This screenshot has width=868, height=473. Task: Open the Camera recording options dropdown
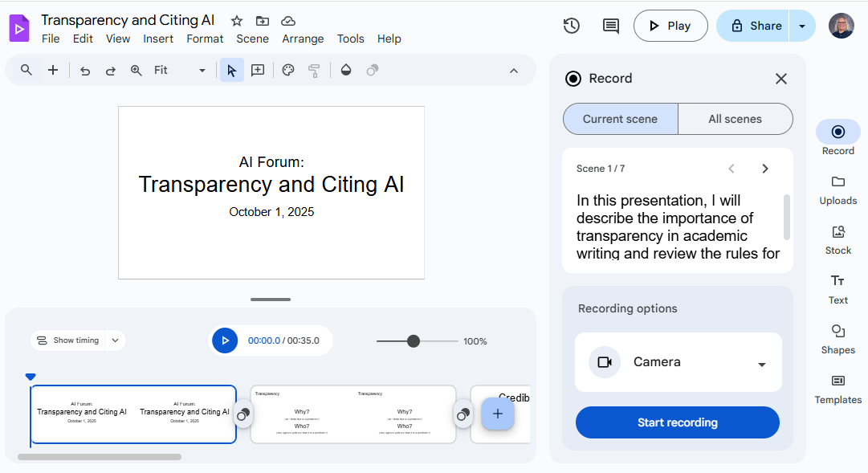(x=761, y=362)
